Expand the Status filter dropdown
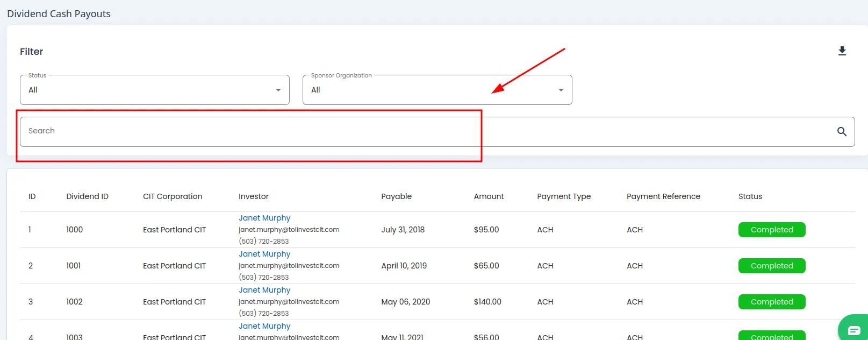 [x=155, y=90]
